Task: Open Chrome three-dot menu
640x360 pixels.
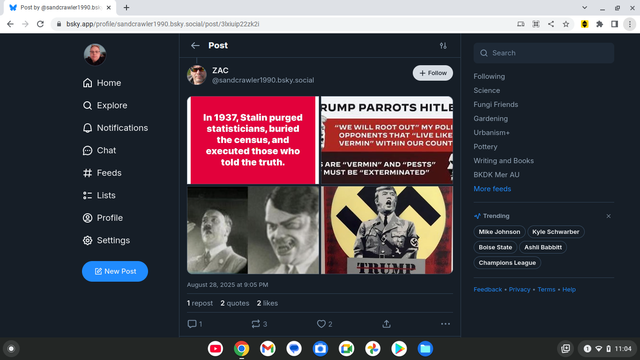Action: point(630,24)
